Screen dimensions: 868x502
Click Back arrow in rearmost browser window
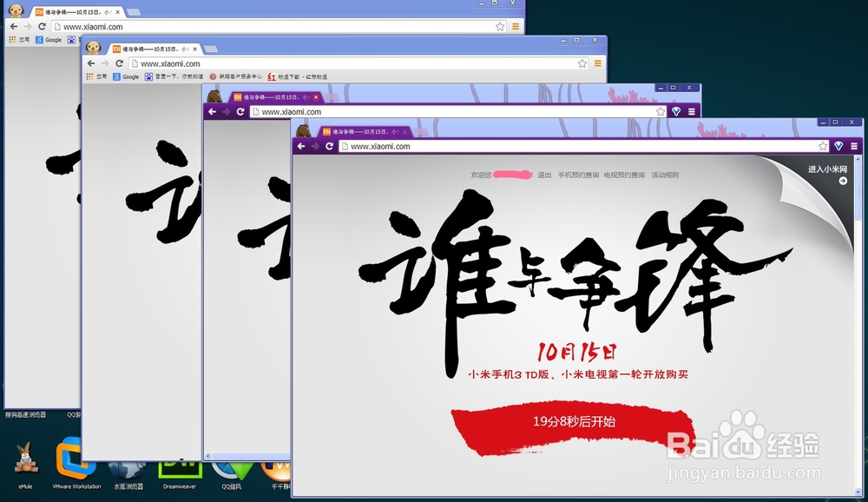pos(14,27)
